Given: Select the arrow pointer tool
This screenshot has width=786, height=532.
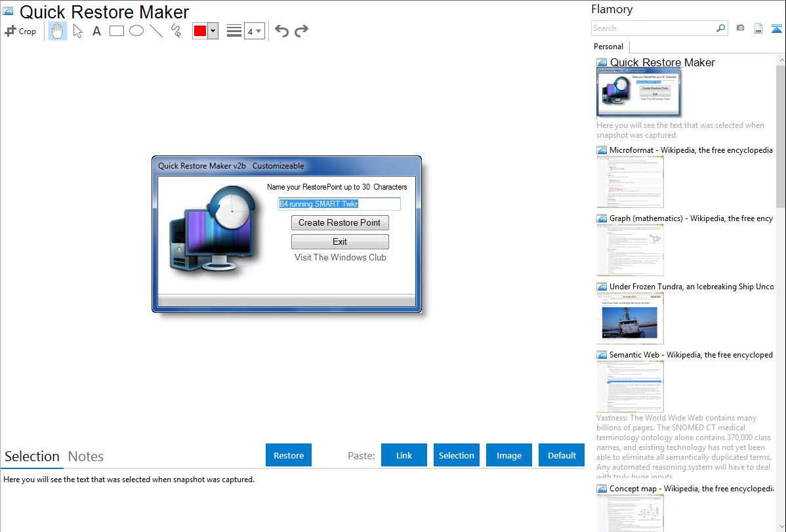Looking at the screenshot, I should click(x=77, y=31).
